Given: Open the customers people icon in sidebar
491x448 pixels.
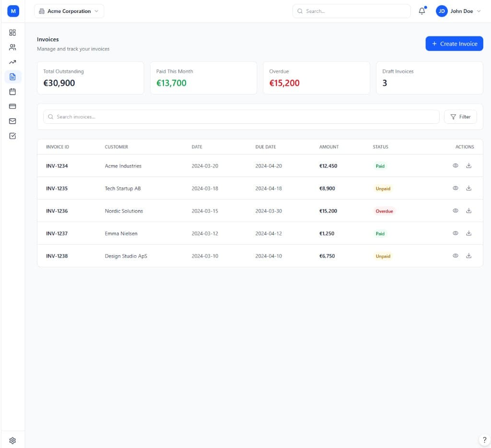Looking at the screenshot, I should click(12, 47).
